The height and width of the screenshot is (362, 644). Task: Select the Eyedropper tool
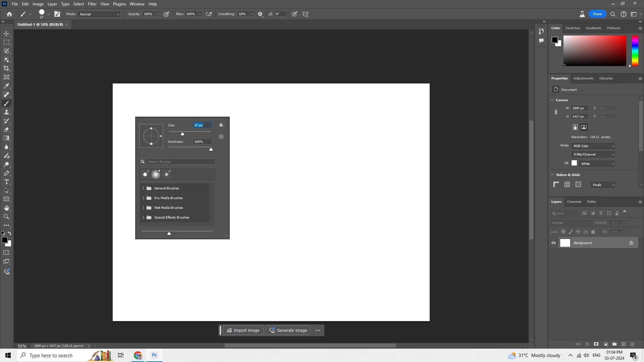pyautogui.click(x=6, y=86)
